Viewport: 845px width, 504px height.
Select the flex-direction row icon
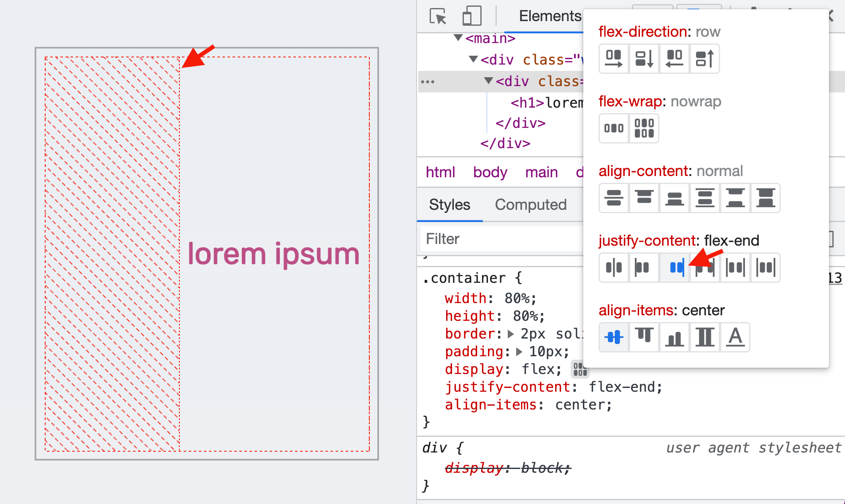click(x=613, y=59)
